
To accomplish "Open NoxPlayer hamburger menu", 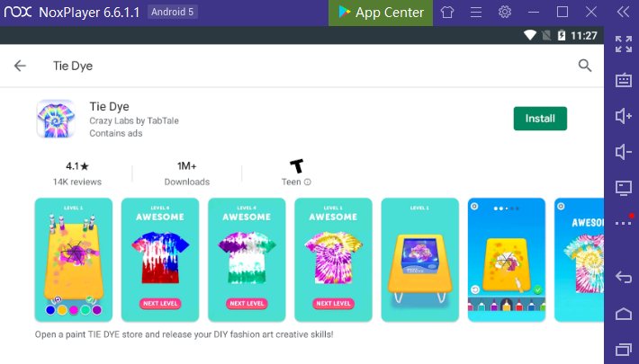I will 475,13.
